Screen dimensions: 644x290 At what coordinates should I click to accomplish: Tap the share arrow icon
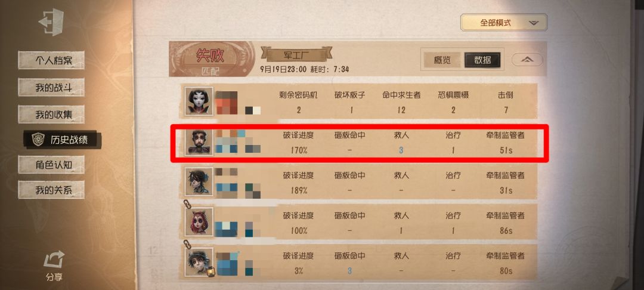tap(54, 260)
